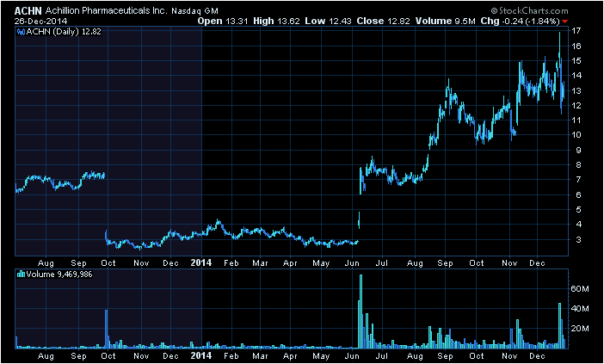Click the red down arrow after Chg
The image size is (604, 364).
tap(565, 22)
